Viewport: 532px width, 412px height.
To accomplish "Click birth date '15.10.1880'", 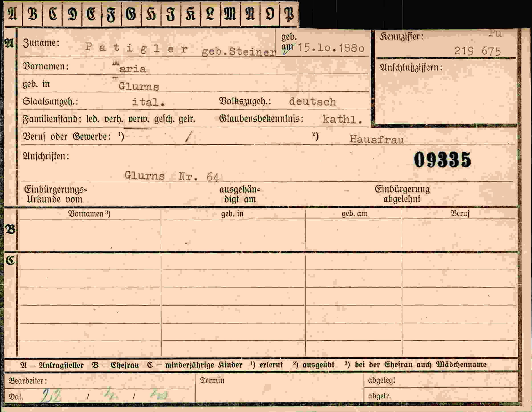I will click(331, 48).
